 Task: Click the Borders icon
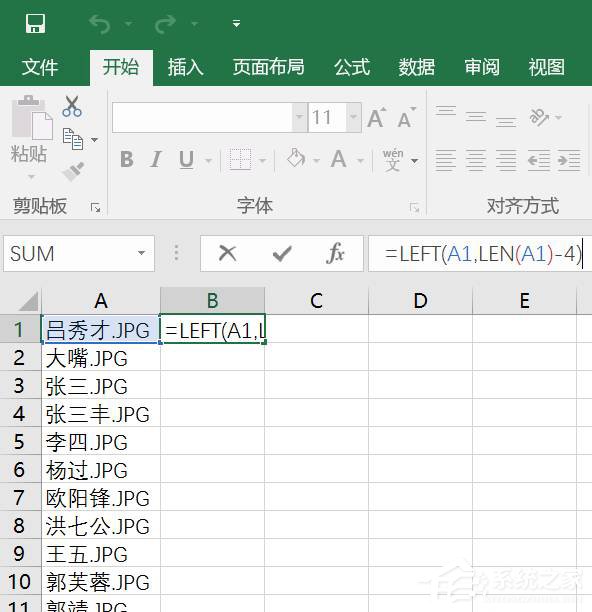coord(240,159)
